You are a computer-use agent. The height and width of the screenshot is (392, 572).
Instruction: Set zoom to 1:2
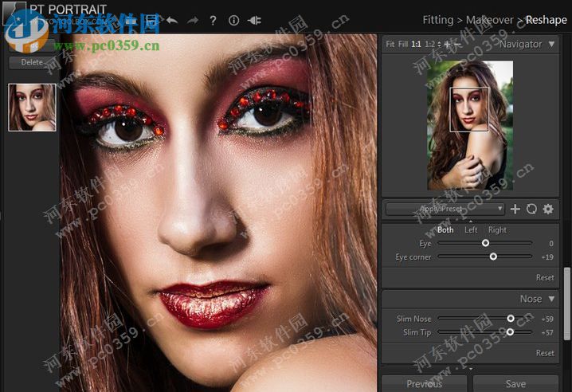[429, 44]
